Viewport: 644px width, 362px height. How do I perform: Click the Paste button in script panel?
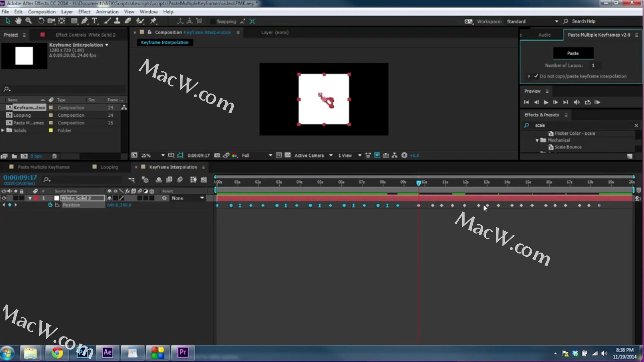(573, 53)
